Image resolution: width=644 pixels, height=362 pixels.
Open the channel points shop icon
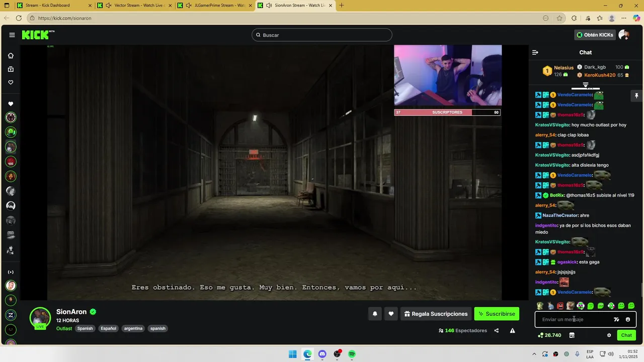point(572,335)
